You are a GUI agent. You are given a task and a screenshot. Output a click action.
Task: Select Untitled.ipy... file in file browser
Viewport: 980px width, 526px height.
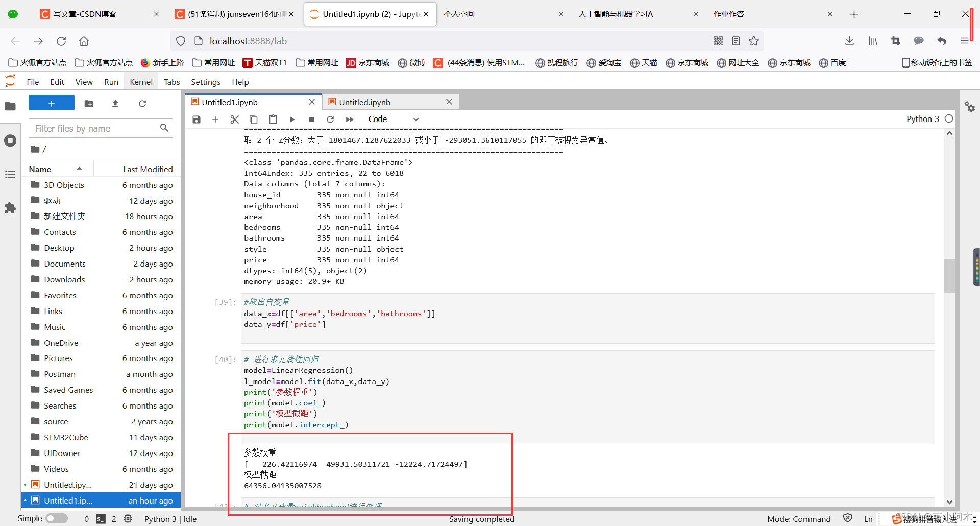[101, 485]
